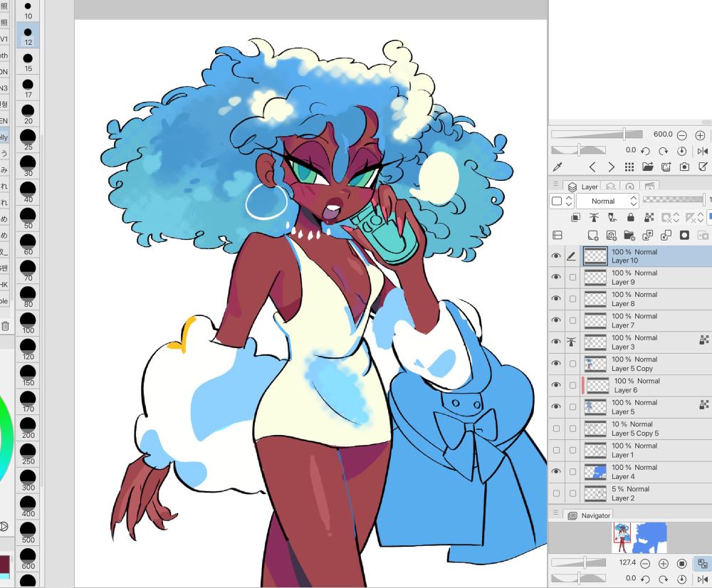Create a new layer folder
Image resolution: width=712 pixels, height=588 pixels.
[629, 235]
